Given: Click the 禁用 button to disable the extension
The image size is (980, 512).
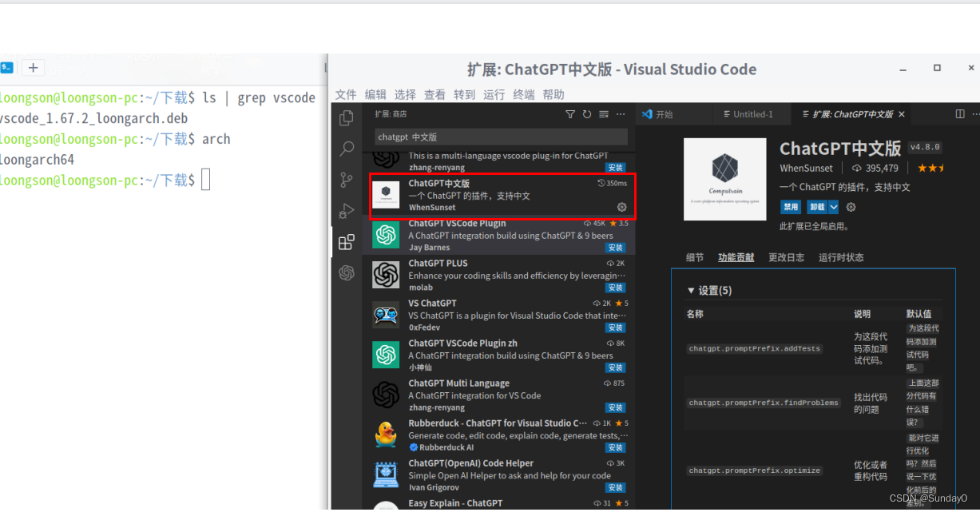Looking at the screenshot, I should [x=791, y=207].
